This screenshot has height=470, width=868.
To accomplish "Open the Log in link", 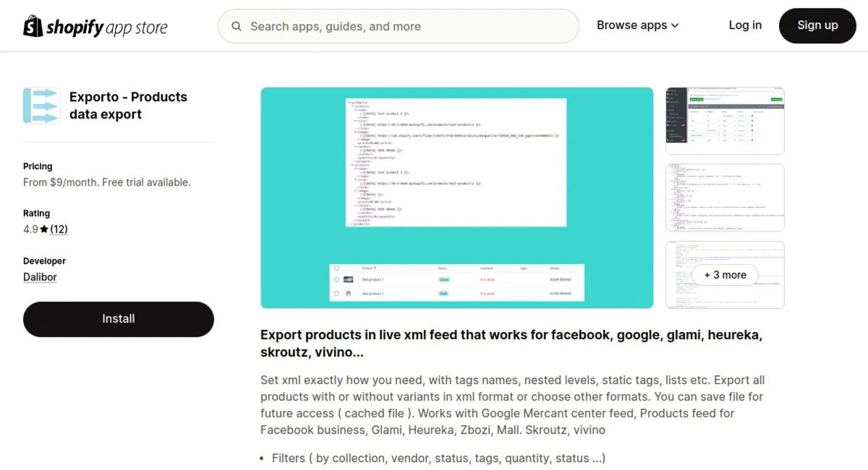I will tap(745, 25).
